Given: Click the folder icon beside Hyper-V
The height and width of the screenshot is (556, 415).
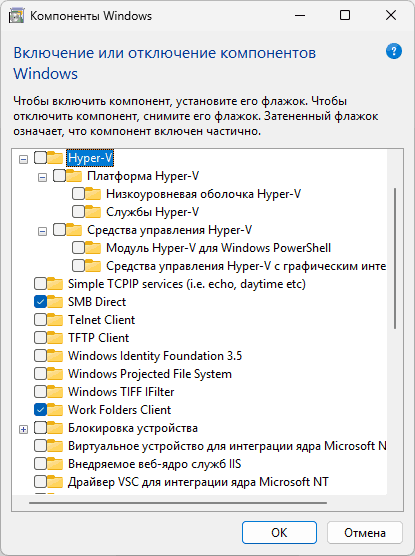Looking at the screenshot, I should point(56,158).
